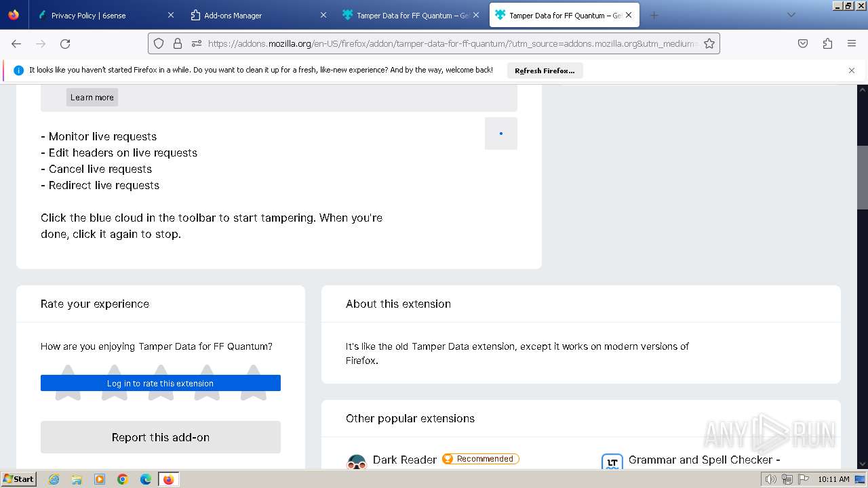This screenshot has height=488, width=868.
Task: Open the list all tabs dropdown
Action: [791, 15]
